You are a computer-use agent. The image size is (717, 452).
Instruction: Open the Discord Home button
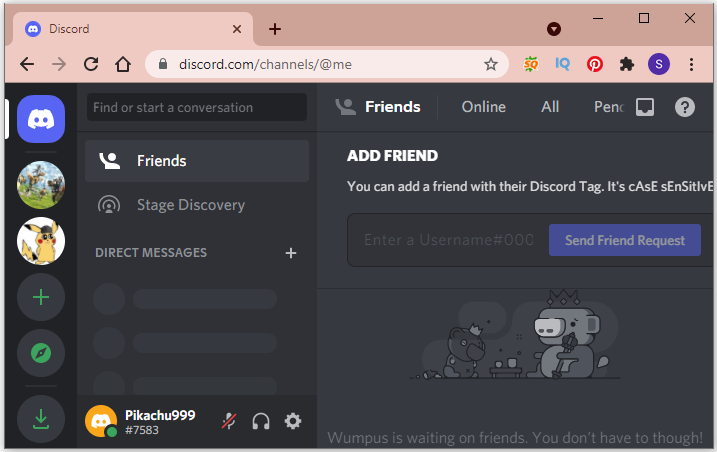pyautogui.click(x=41, y=119)
